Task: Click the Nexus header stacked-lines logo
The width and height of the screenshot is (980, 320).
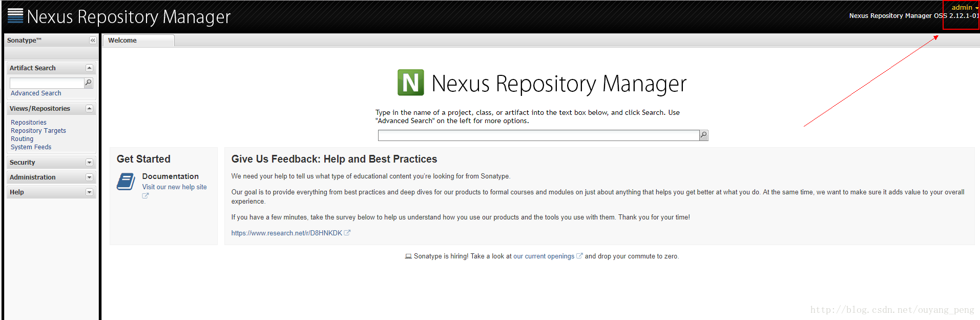Action: [x=15, y=16]
